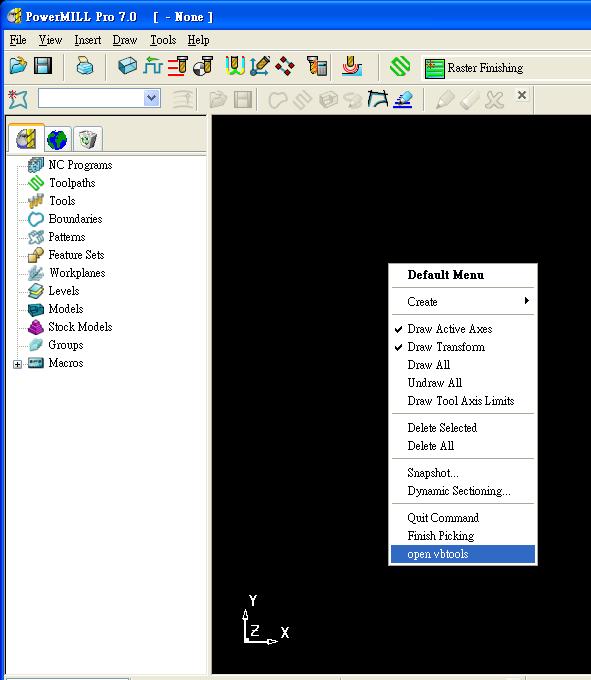Choose Delete All in context menu
Viewport: 591px width, 680px height.
tap(463, 446)
